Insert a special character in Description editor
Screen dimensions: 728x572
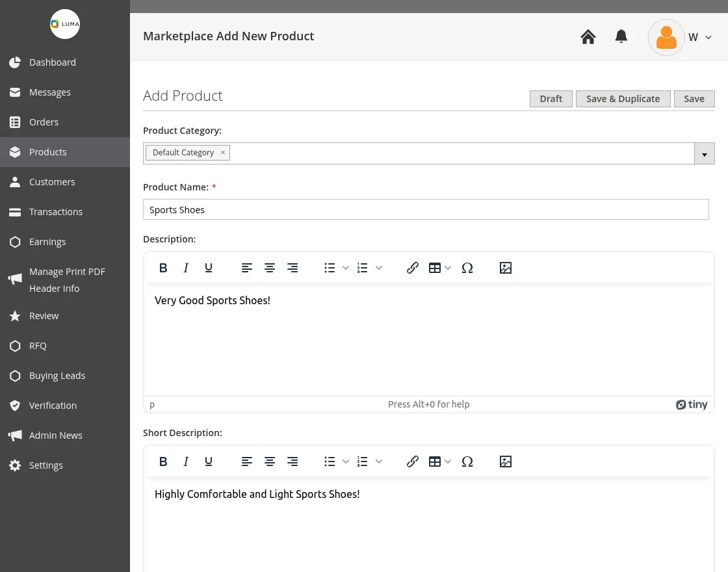(467, 267)
